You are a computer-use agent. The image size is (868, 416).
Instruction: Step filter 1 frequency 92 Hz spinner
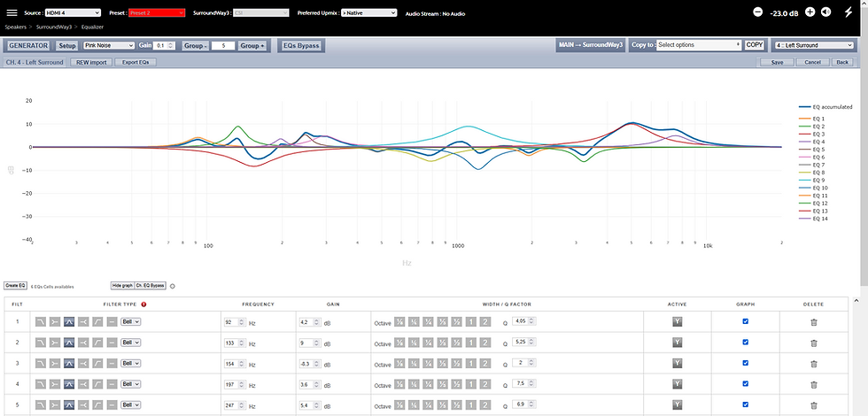tap(243, 322)
